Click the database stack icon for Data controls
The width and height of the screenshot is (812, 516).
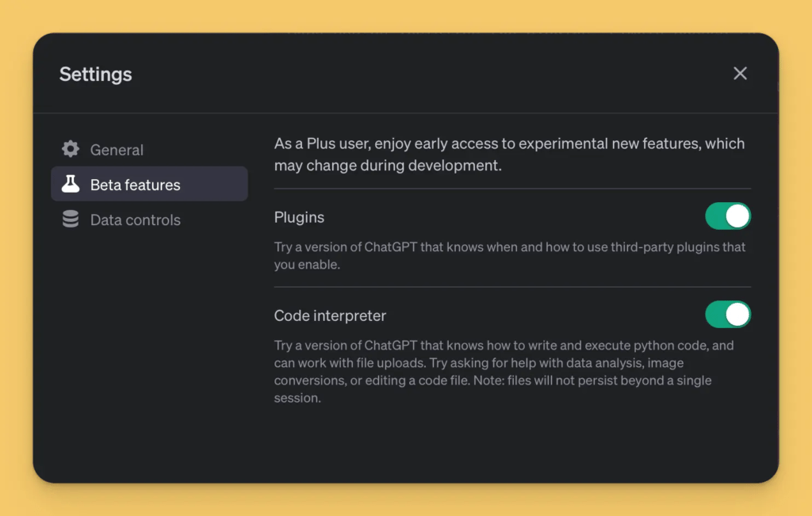pos(71,220)
